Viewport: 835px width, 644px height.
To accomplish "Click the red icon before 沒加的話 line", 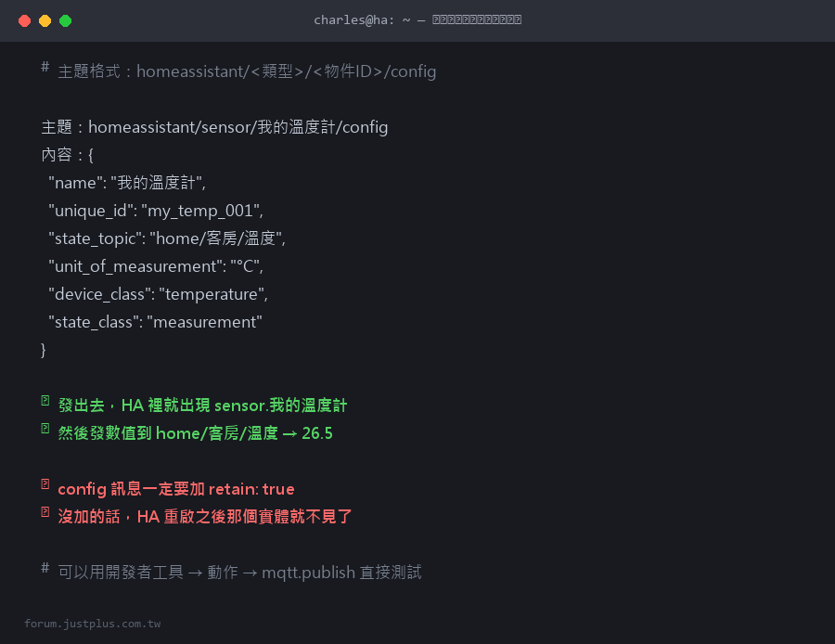I will 45,512.
